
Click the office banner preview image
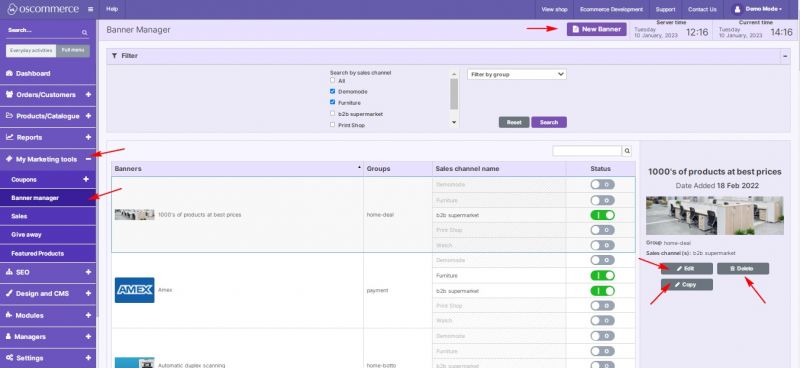[715, 215]
